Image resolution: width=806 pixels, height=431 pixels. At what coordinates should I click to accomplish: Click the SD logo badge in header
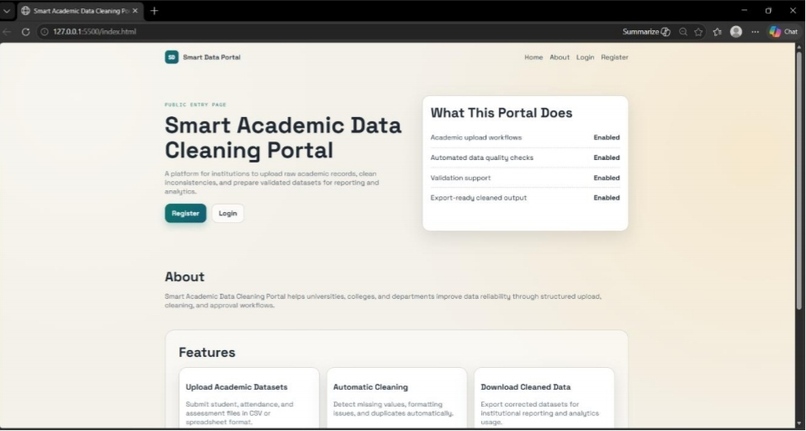pyautogui.click(x=172, y=57)
